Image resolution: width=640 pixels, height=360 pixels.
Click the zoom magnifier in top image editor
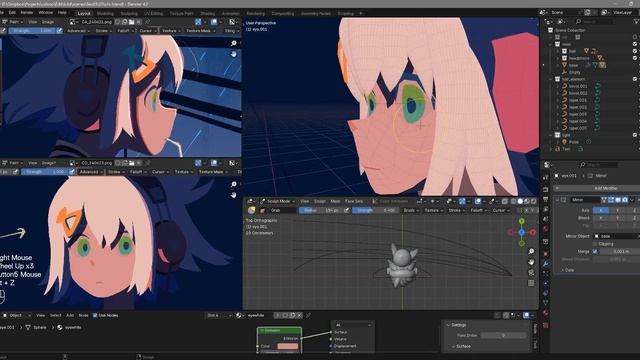pos(233,43)
